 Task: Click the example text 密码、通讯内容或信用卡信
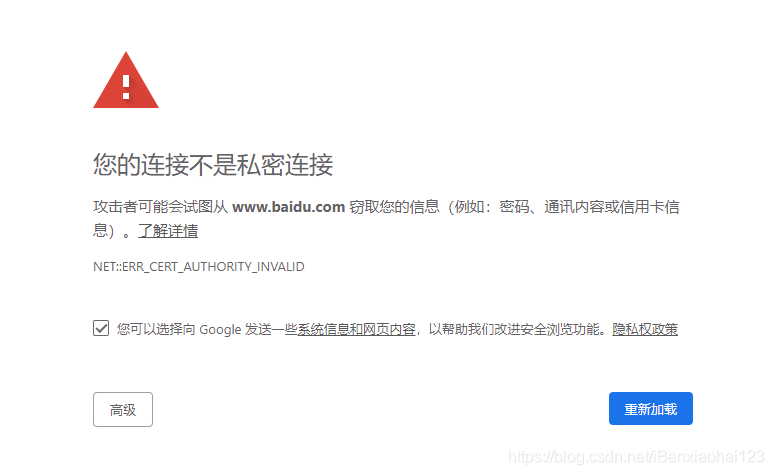(589, 206)
